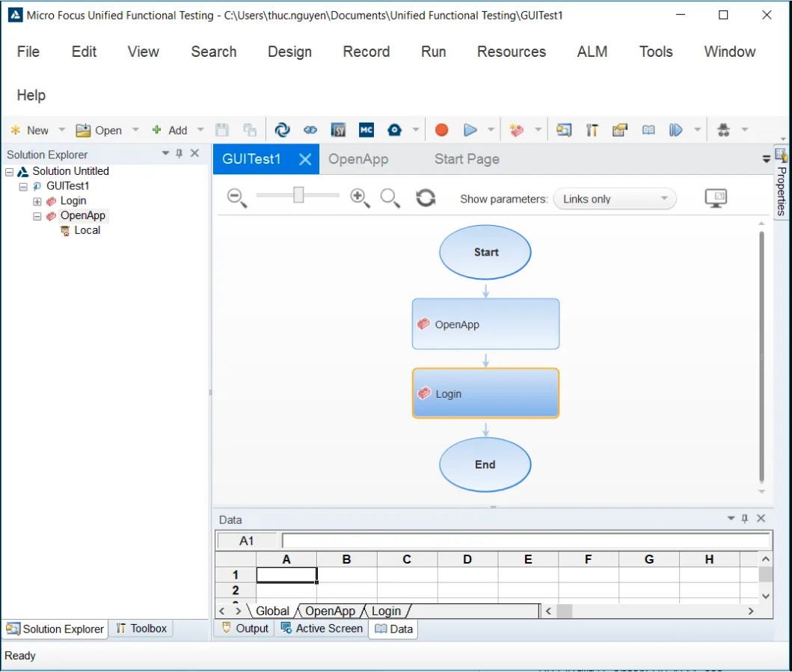Click the Object Repository window icon
Screen dimensions: 792x672
point(564,130)
